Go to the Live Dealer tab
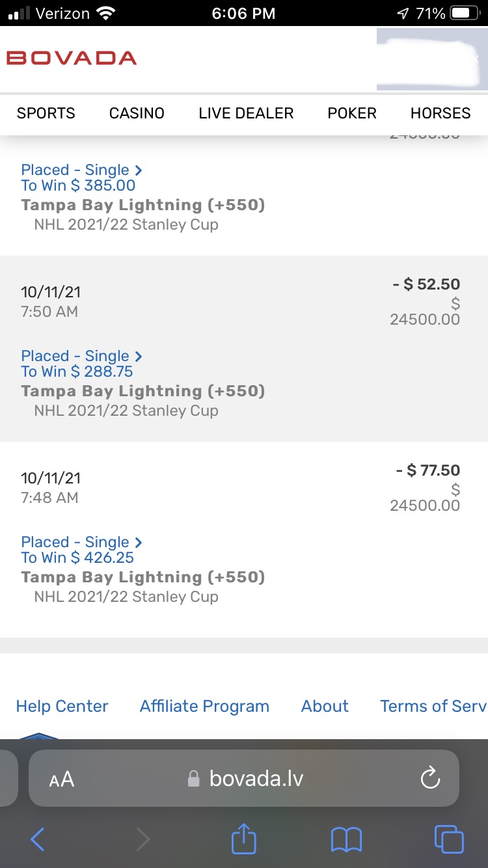This screenshot has height=868, width=488. point(246,113)
